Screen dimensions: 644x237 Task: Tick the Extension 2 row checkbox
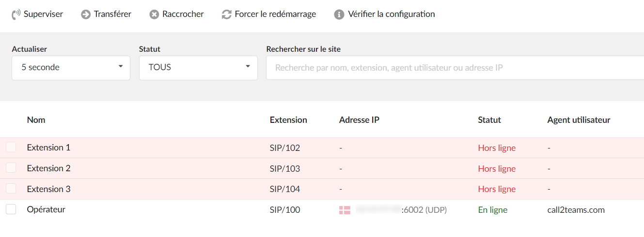(x=11, y=168)
